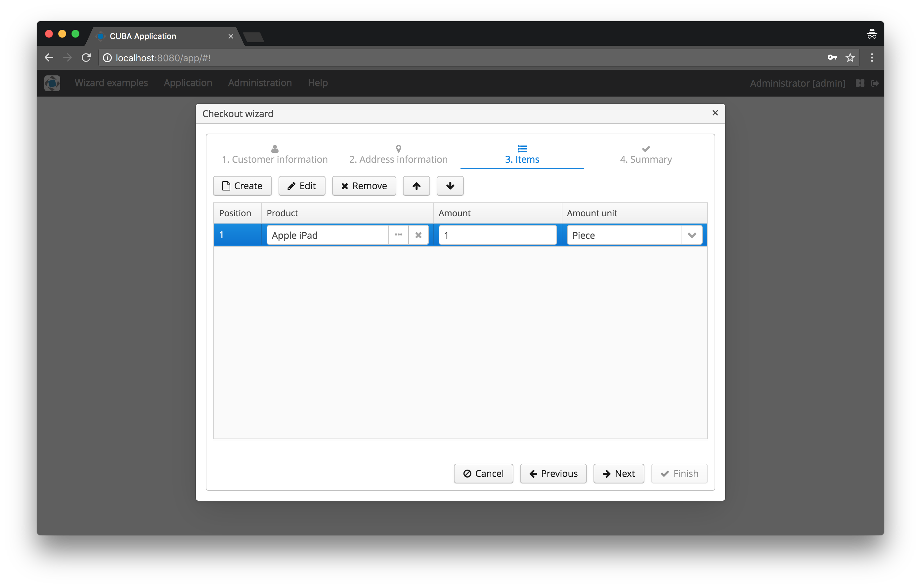The height and width of the screenshot is (588, 921).
Task: Open the Administration menu
Action: pyautogui.click(x=260, y=83)
